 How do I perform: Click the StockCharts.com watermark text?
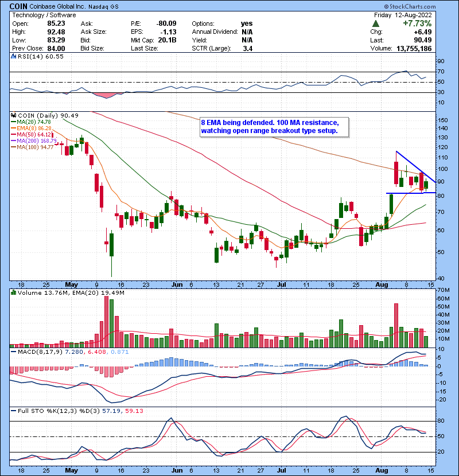pos(410,6)
